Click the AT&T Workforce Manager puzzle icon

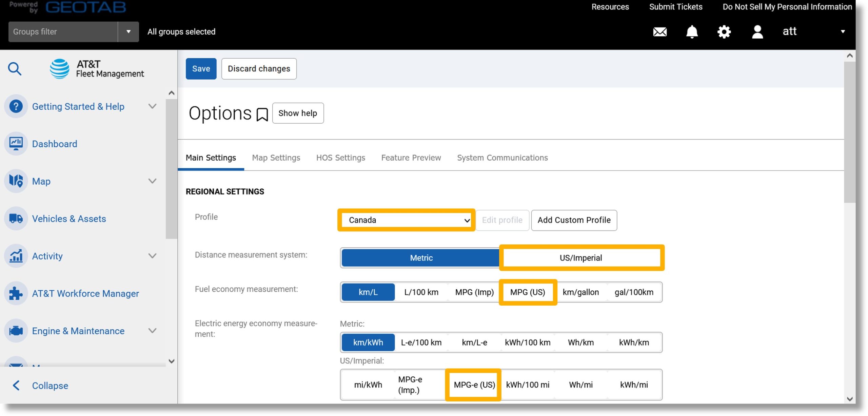tap(16, 293)
